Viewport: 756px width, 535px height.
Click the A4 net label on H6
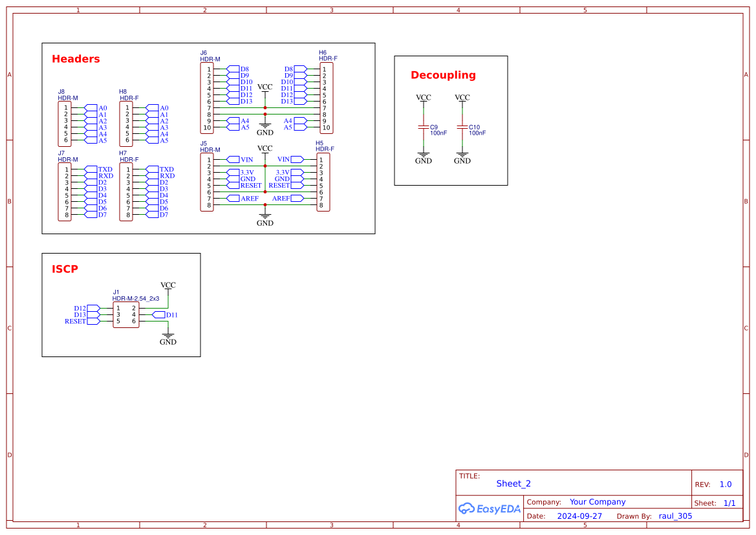click(x=288, y=120)
